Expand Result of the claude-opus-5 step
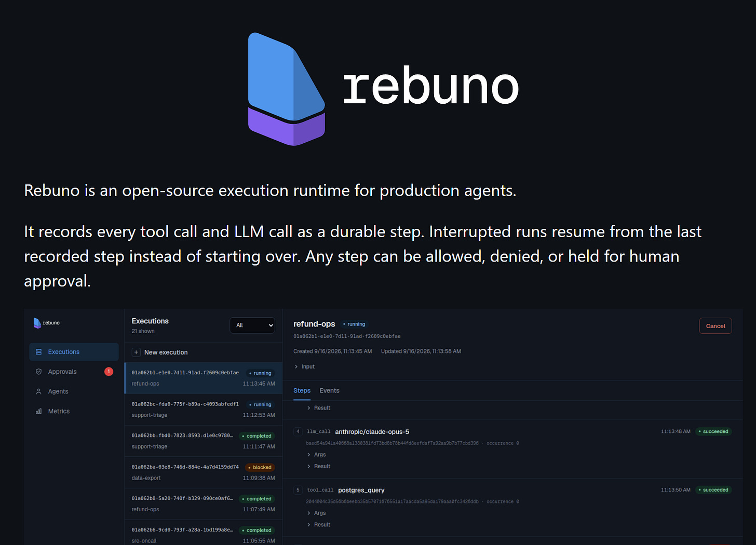756x545 pixels. [x=318, y=466]
